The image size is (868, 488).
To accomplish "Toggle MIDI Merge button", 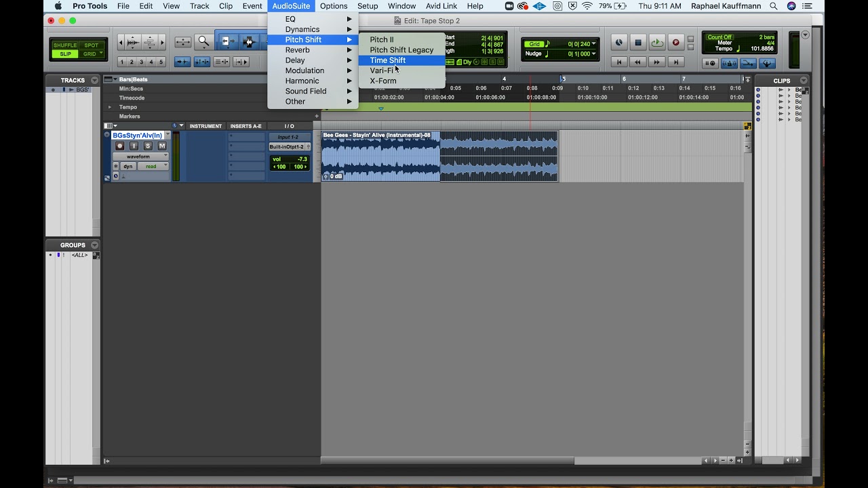I will (x=748, y=63).
